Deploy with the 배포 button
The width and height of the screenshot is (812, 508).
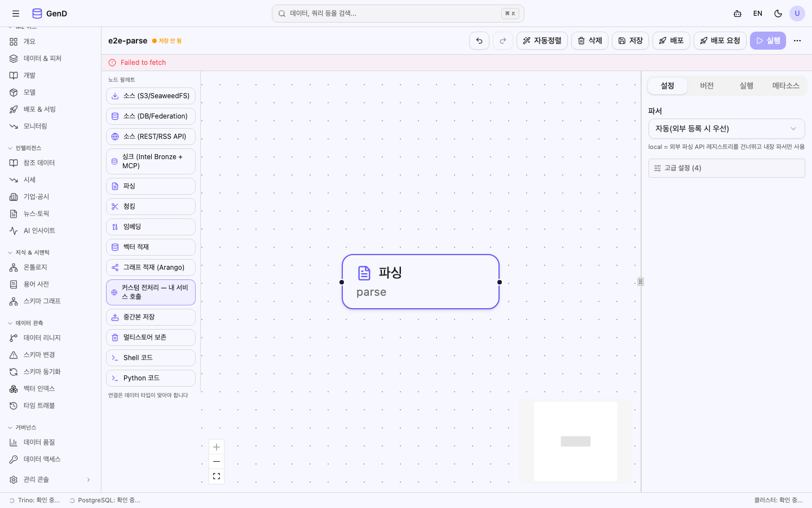pos(671,41)
